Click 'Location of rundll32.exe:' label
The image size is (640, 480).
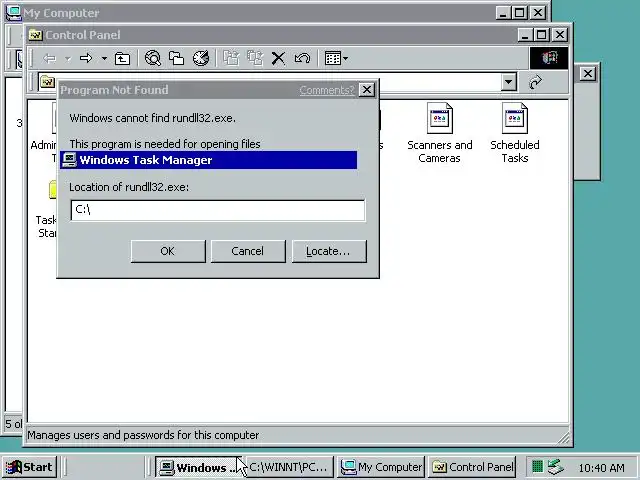(129, 187)
